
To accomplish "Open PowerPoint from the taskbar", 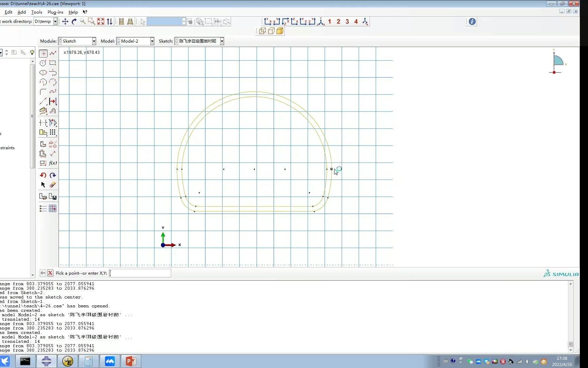I will click(x=131, y=361).
